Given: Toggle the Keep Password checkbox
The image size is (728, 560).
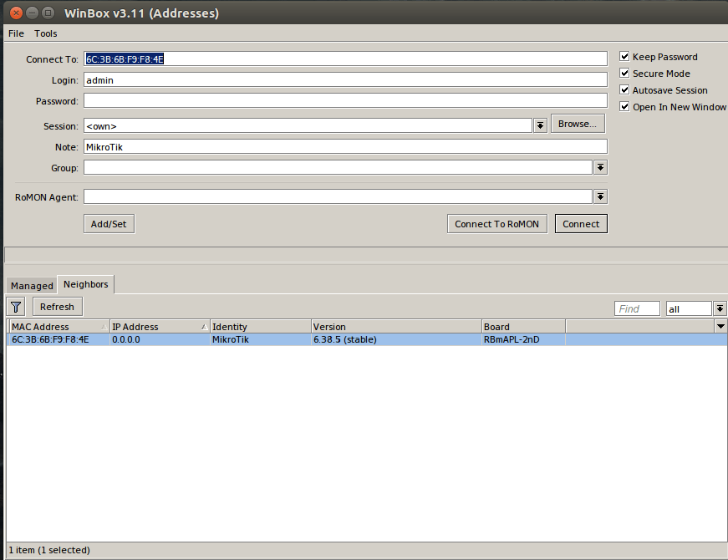Looking at the screenshot, I should (624, 57).
